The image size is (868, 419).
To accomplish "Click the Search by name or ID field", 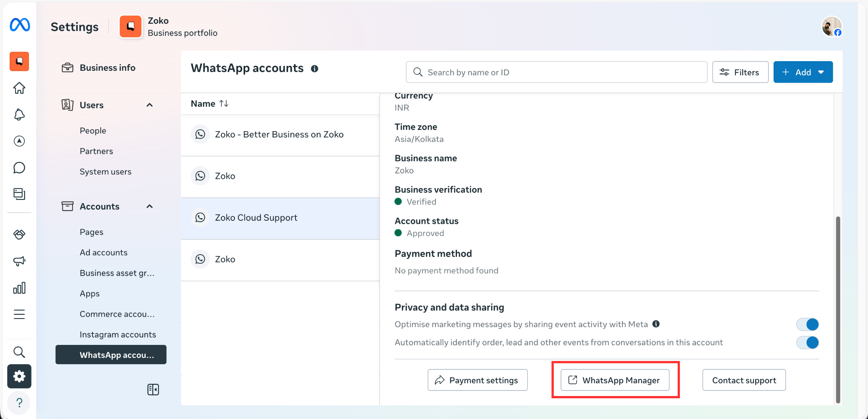I will tap(556, 72).
